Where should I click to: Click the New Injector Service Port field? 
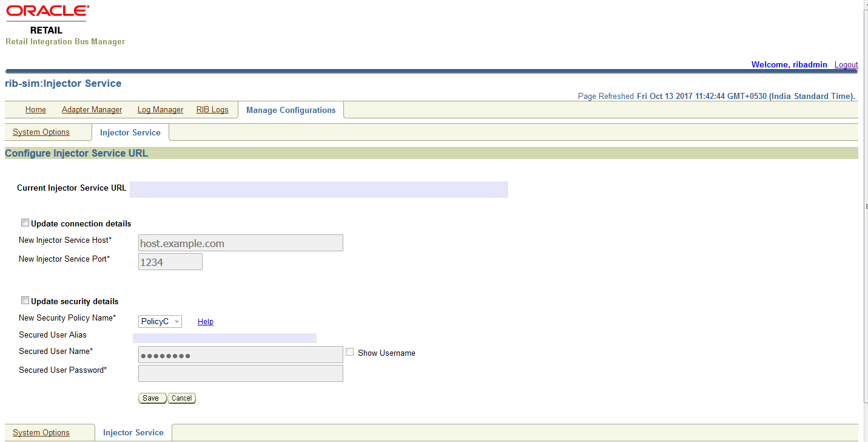pyautogui.click(x=170, y=262)
